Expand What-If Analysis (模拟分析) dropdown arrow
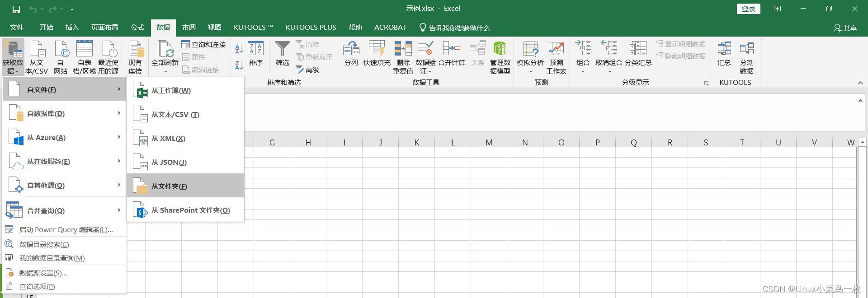868x298 pixels. pyautogui.click(x=531, y=71)
